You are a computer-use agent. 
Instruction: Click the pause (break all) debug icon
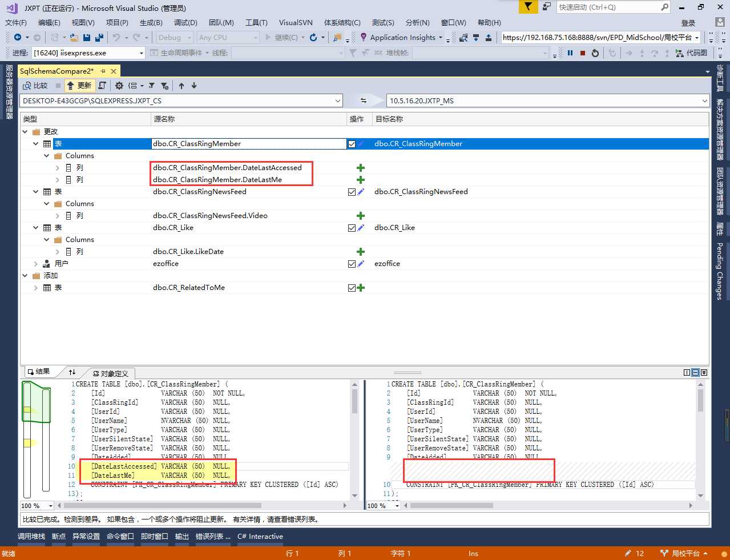(570, 53)
